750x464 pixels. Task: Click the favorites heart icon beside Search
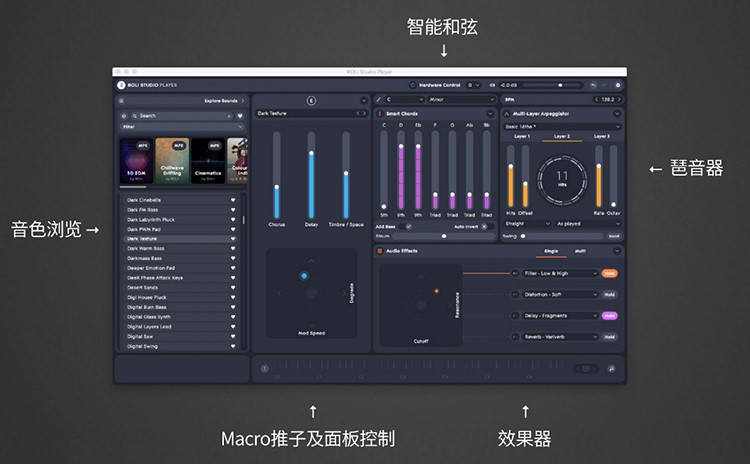point(240,115)
